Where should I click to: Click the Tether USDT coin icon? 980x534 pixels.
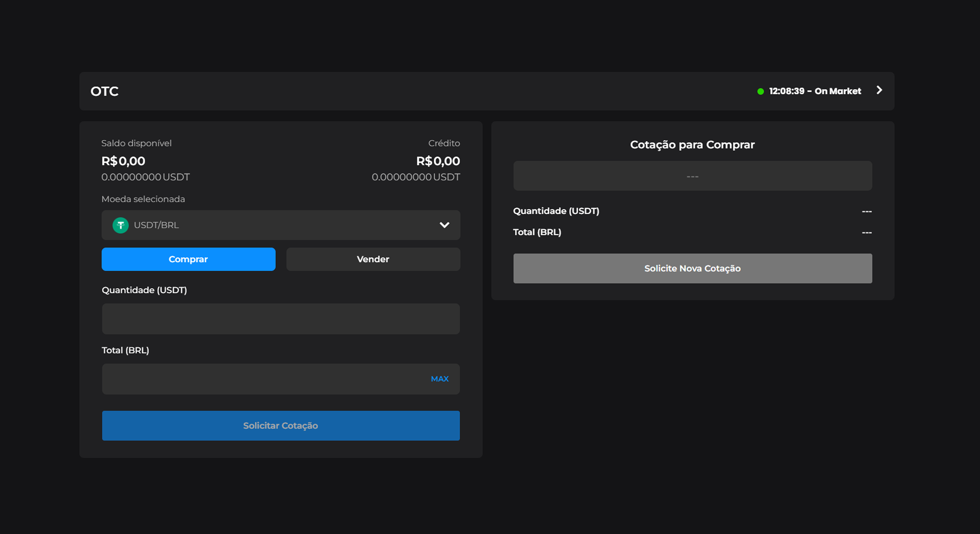click(x=121, y=225)
